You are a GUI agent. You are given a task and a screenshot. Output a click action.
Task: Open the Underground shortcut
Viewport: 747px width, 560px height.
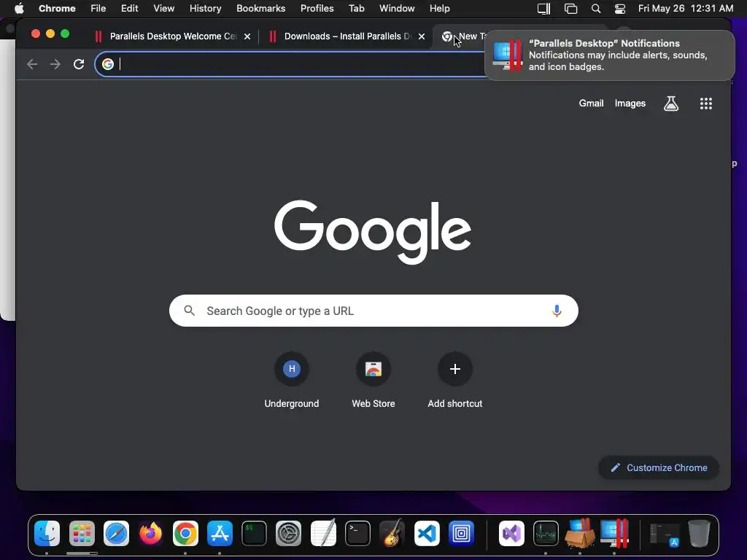tap(292, 380)
